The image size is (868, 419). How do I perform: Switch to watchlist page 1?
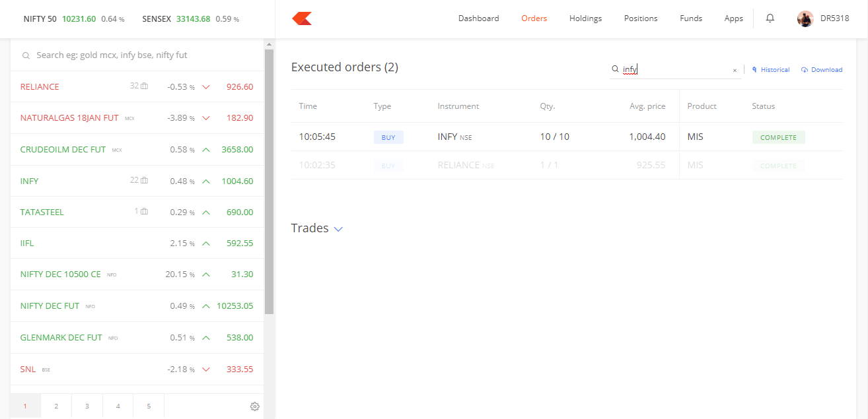click(25, 406)
